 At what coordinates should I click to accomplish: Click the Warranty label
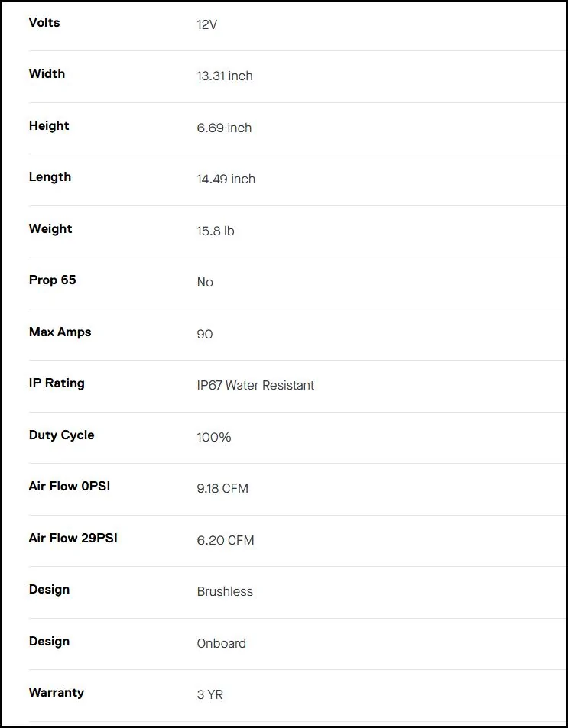click(57, 692)
